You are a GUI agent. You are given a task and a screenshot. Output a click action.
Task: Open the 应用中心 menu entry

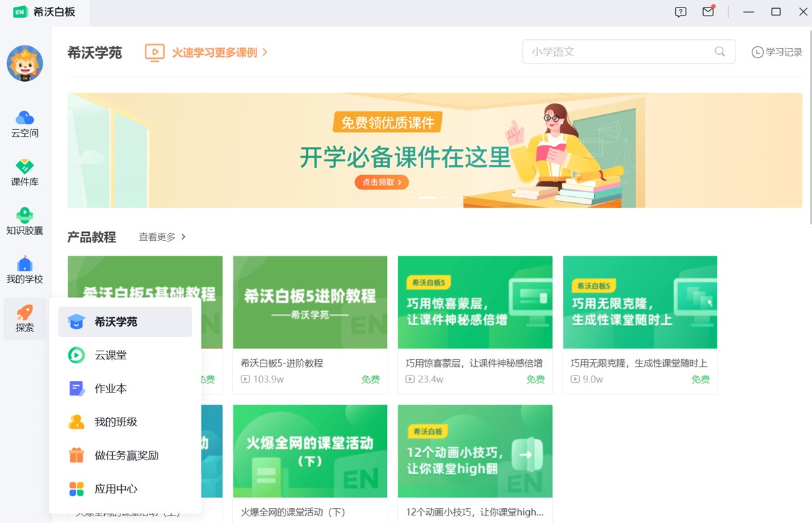click(x=115, y=488)
